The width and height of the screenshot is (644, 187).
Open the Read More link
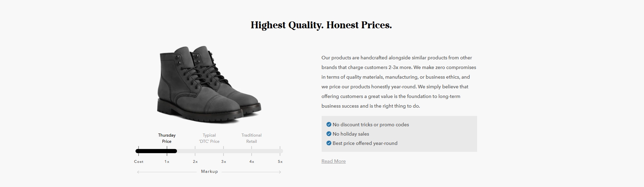click(333, 161)
